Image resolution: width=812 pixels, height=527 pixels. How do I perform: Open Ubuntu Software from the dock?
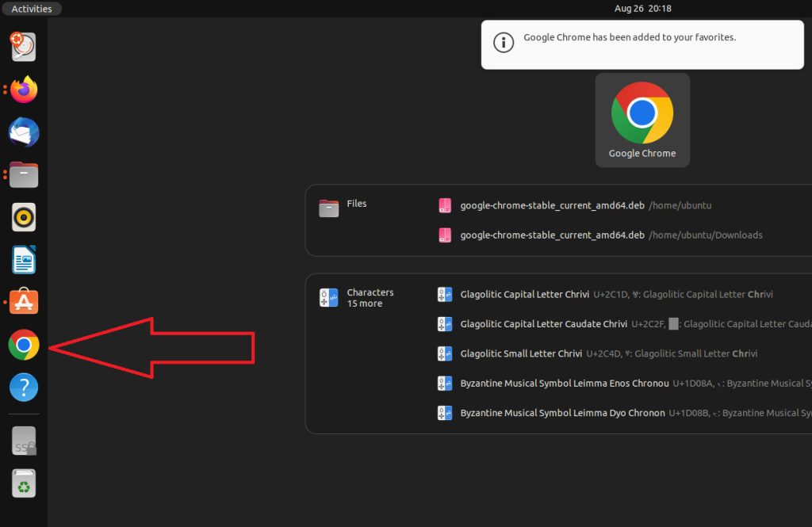click(23, 302)
